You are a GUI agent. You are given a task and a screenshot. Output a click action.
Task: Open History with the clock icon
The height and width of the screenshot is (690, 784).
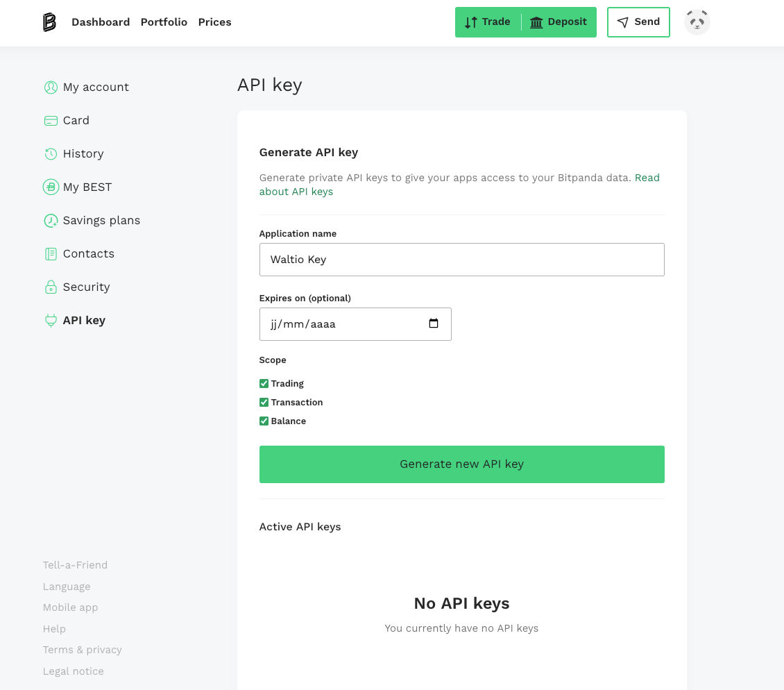[x=51, y=154]
